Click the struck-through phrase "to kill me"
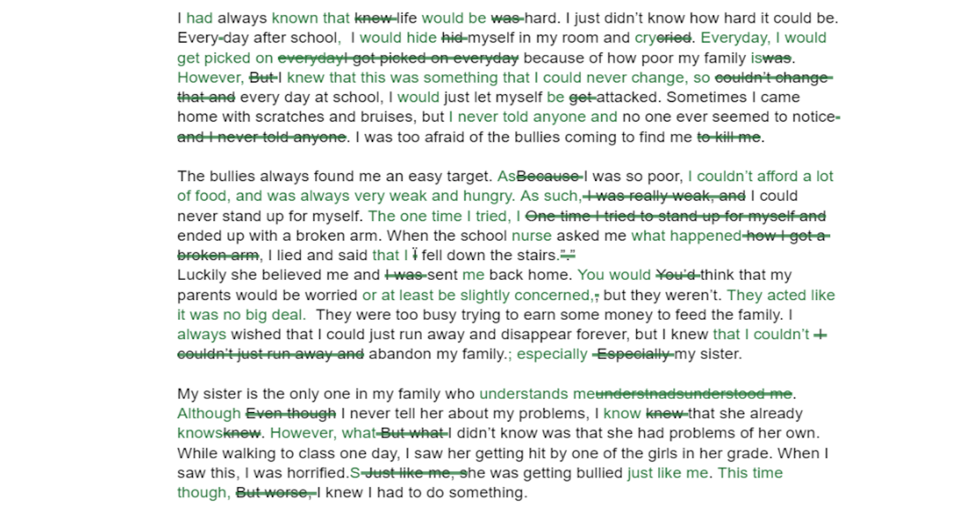This screenshot has width=980, height=516. click(728, 137)
